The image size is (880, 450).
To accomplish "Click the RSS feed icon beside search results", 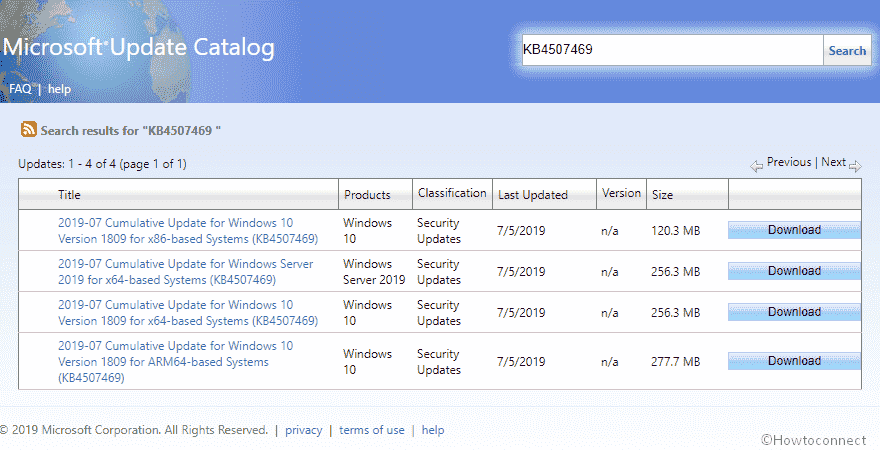I will pos(29,130).
